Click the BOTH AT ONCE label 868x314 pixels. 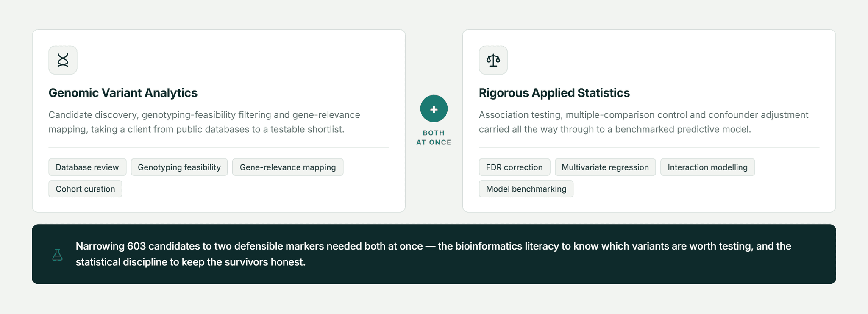click(434, 138)
